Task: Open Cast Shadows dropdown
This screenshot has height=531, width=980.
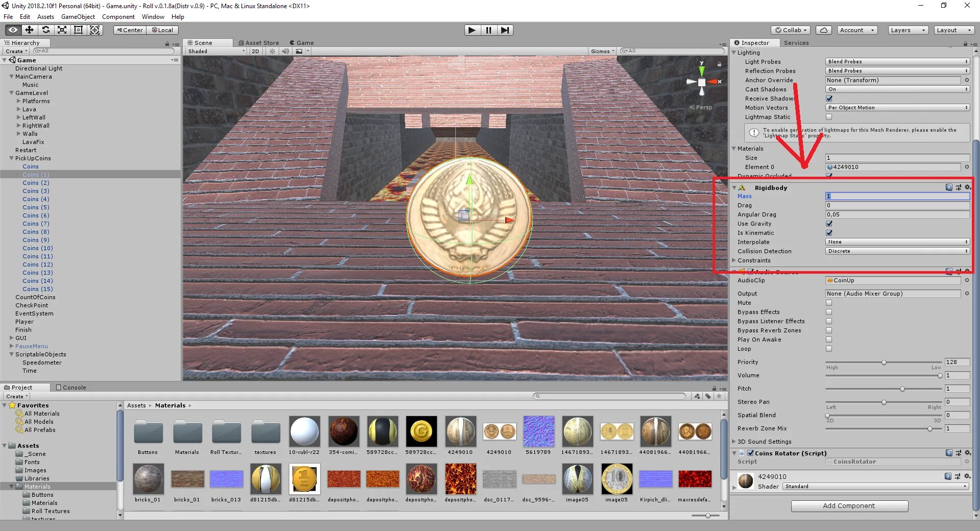Action: (x=897, y=89)
